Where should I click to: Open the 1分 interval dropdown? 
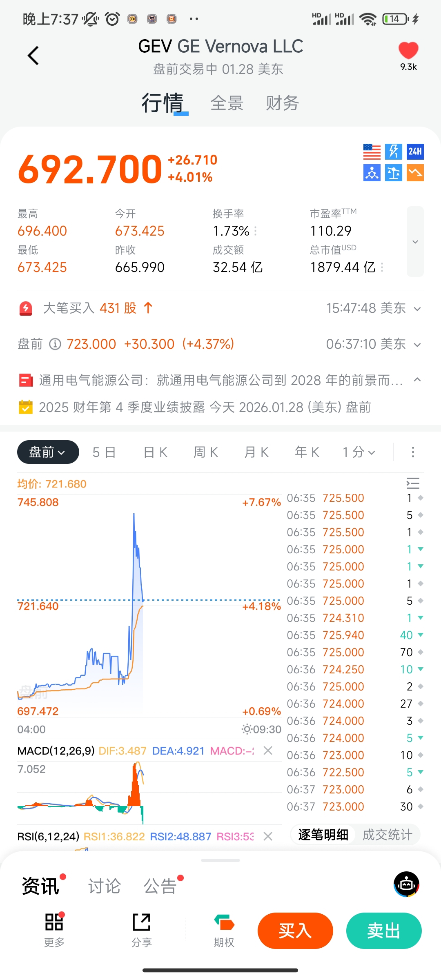pyautogui.click(x=359, y=452)
